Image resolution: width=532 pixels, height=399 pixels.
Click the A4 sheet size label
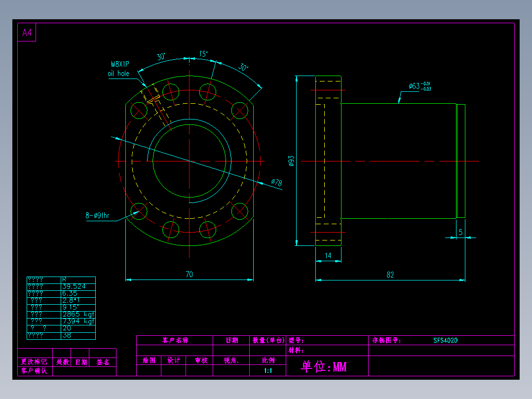coord(27,33)
